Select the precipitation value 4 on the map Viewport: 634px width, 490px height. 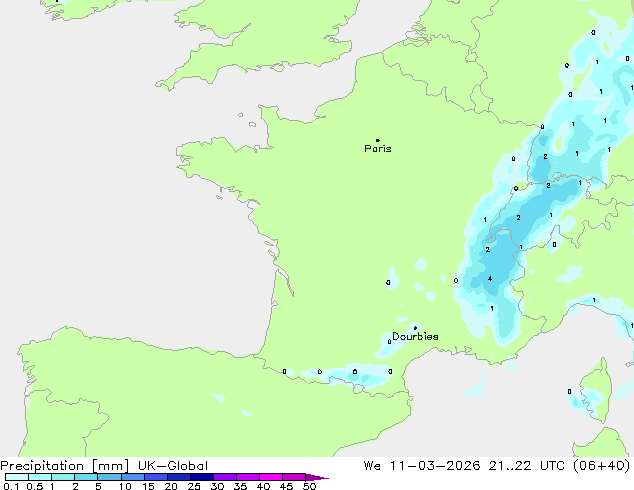point(490,279)
